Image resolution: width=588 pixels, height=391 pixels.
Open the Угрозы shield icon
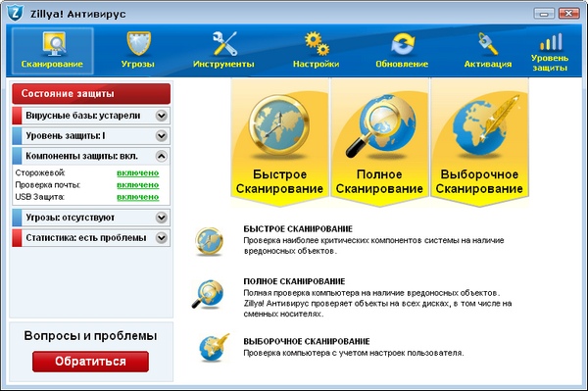tap(138, 43)
